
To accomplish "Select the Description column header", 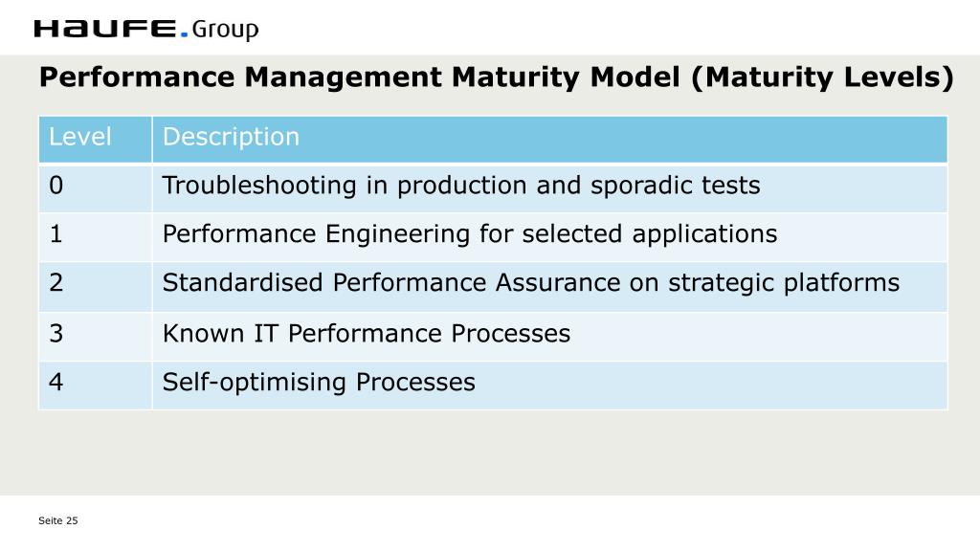I will [550, 139].
